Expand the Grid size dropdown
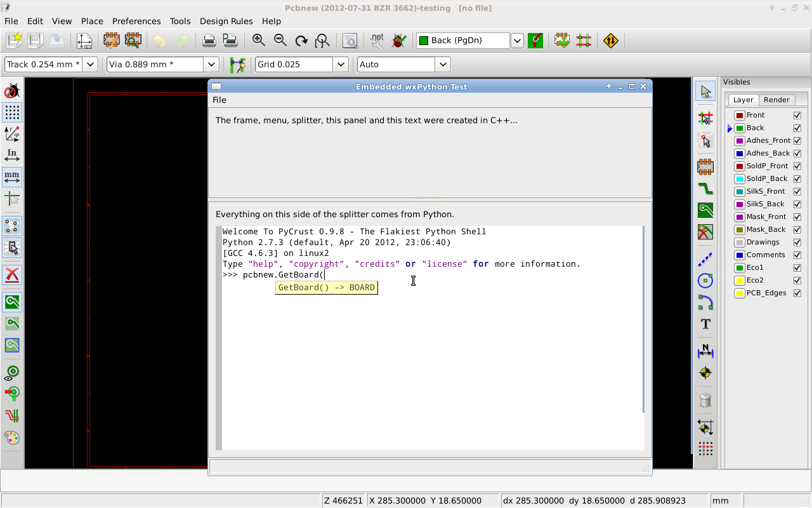The height and width of the screenshot is (508, 812). [341, 64]
